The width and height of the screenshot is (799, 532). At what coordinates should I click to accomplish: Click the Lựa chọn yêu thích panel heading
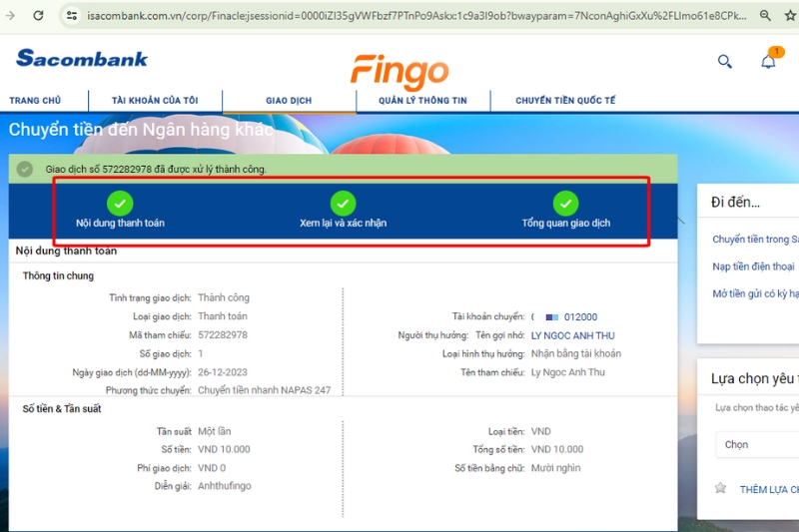point(755,378)
